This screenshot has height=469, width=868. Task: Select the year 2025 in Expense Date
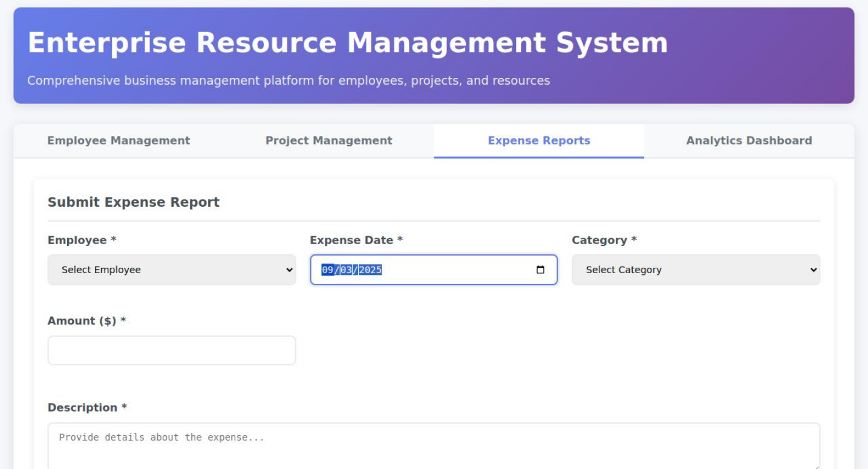tap(370, 270)
